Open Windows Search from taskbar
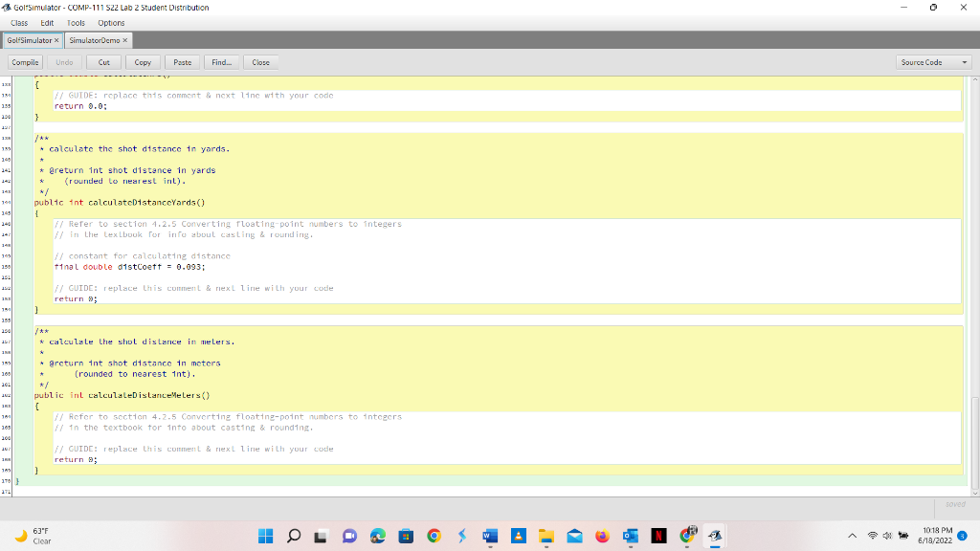The image size is (980, 551). tap(294, 536)
